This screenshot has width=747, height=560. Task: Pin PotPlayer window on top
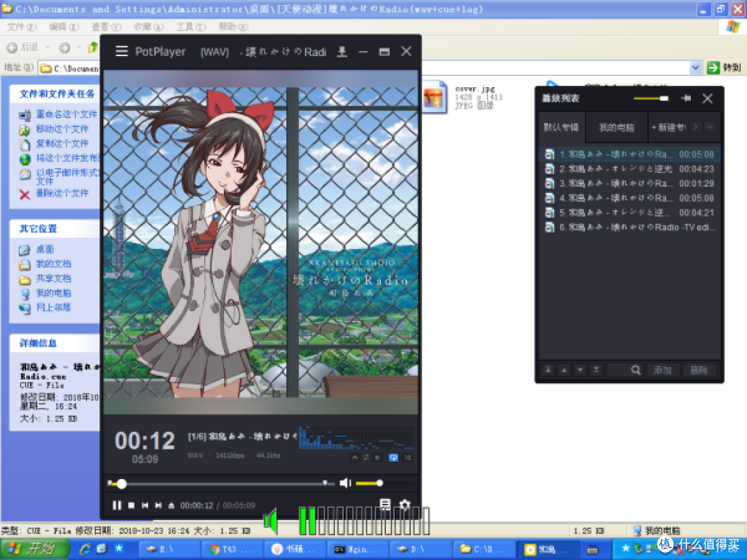click(342, 51)
